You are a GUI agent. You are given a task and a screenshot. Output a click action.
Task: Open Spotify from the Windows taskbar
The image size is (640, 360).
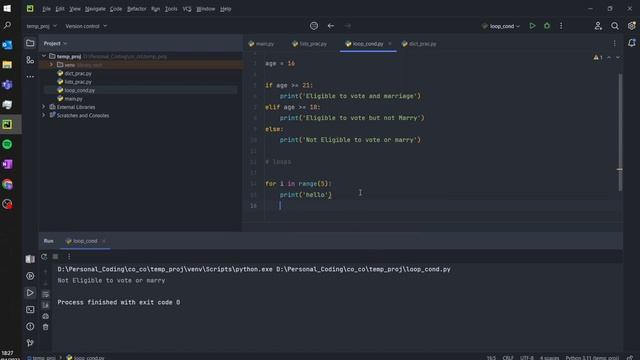click(x=7, y=144)
